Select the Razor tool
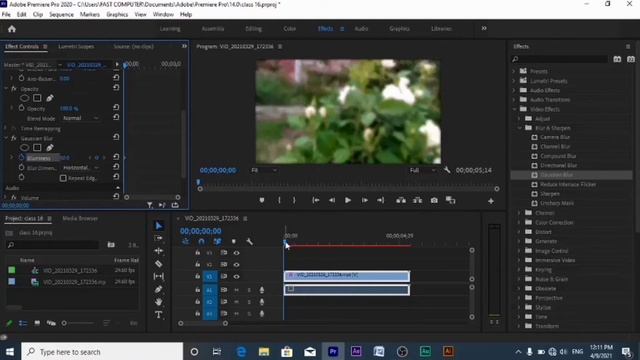The height and width of the screenshot is (360, 640). tap(159, 264)
